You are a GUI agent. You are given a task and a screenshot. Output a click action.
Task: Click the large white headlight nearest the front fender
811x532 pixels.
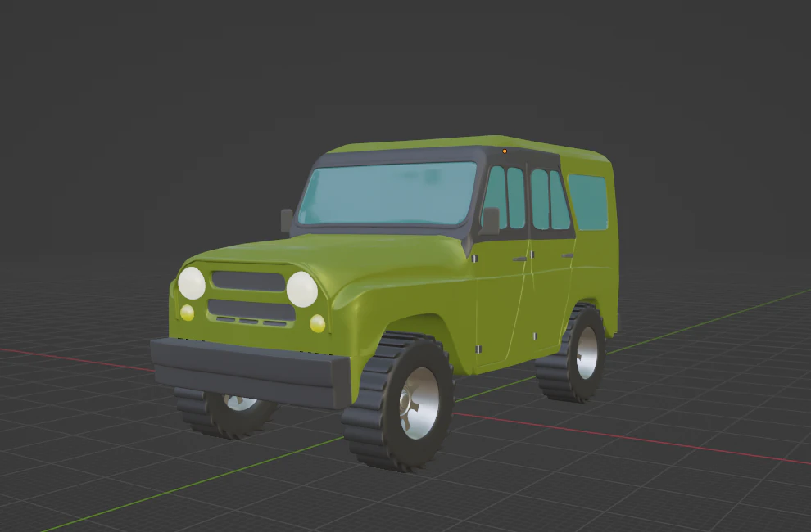[302, 289]
